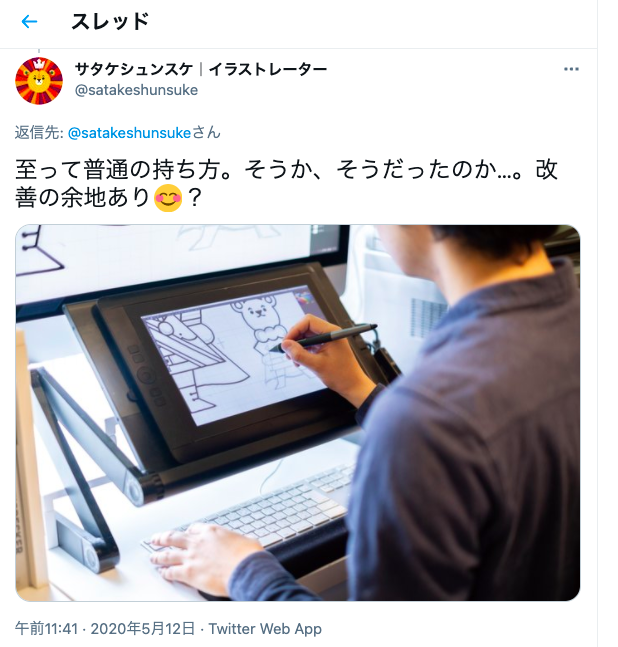The width and height of the screenshot is (618, 647).
Task: Click the 2020年5月12日 date
Action: [143, 628]
